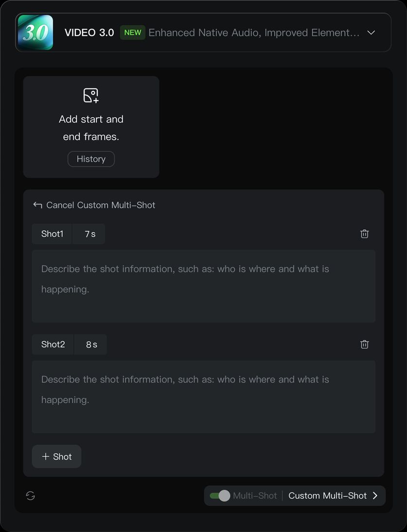Select the Shot1 label tab
The height and width of the screenshot is (532, 407).
(52, 234)
